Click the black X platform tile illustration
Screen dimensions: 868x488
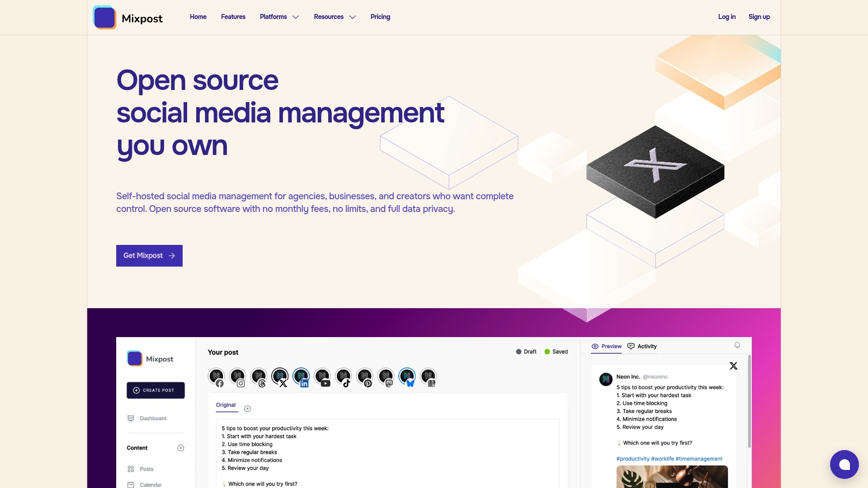pyautogui.click(x=656, y=172)
